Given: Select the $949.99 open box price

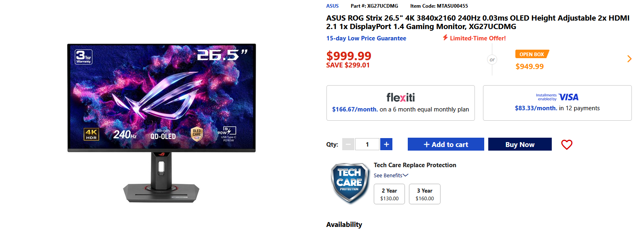Looking at the screenshot, I should click(x=530, y=67).
